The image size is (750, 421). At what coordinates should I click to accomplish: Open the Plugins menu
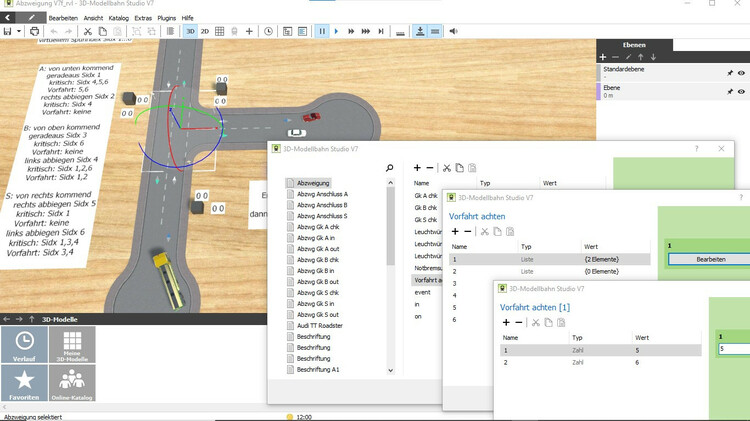click(166, 18)
